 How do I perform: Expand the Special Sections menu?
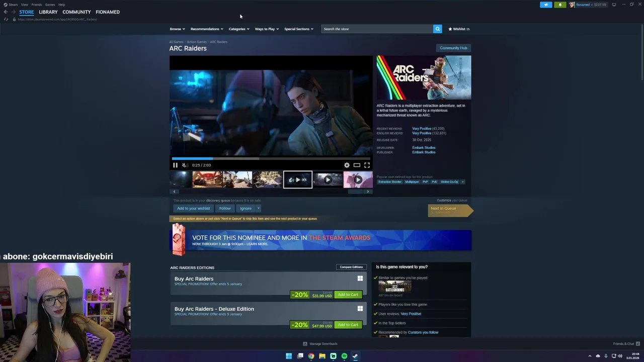pos(299,29)
